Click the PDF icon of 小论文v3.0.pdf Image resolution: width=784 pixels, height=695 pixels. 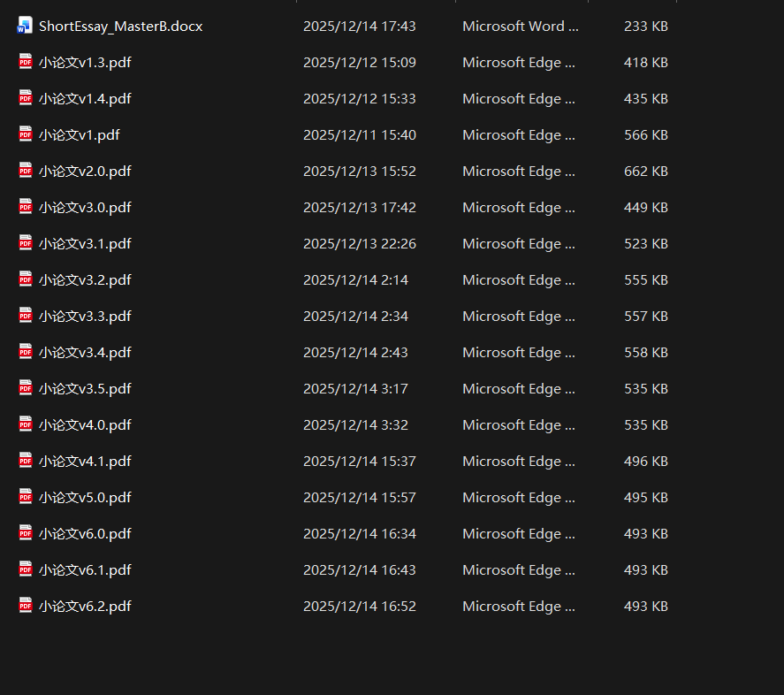click(26, 207)
